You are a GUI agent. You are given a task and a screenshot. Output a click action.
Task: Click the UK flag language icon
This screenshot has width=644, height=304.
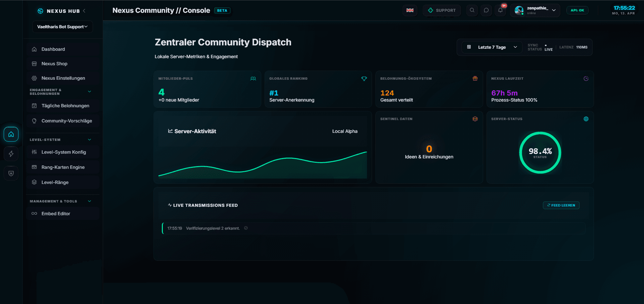click(x=410, y=10)
